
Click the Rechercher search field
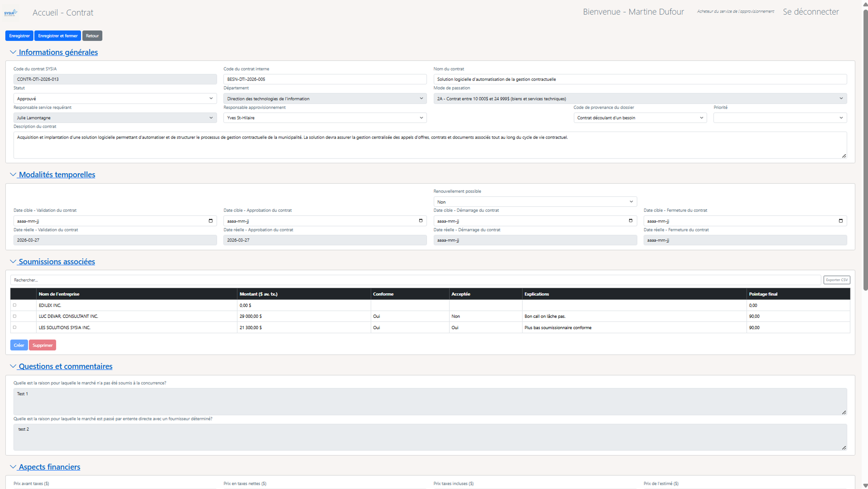[415, 280]
